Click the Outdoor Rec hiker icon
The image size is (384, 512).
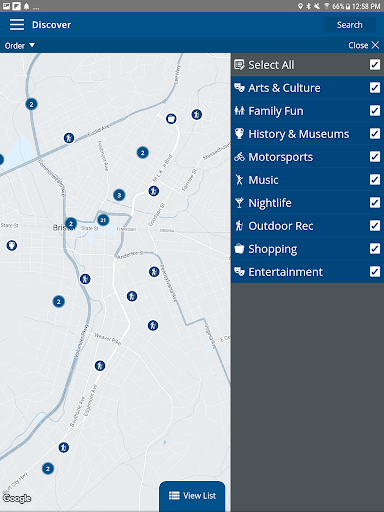[x=239, y=226]
